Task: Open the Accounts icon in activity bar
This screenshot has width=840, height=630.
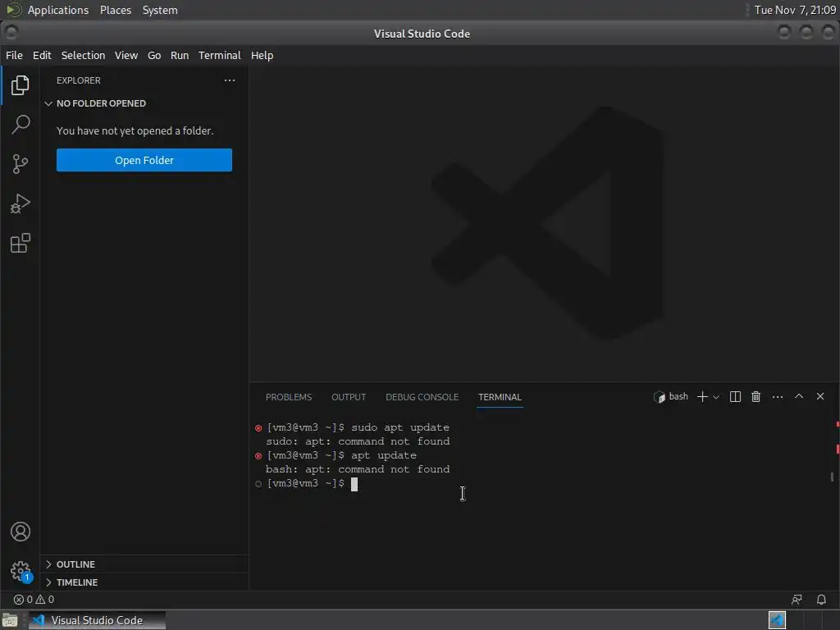Action: pyautogui.click(x=21, y=532)
